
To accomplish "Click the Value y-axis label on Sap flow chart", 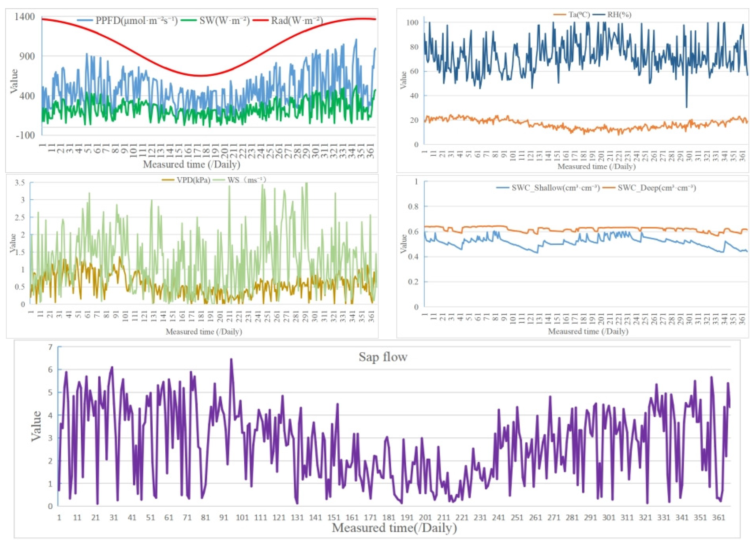I will tap(36, 426).
